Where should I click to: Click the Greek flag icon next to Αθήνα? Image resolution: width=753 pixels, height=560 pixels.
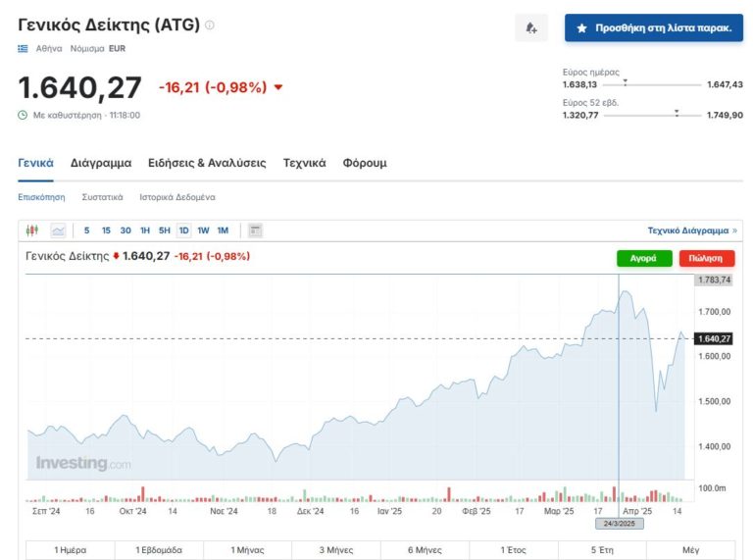pyautogui.click(x=24, y=48)
